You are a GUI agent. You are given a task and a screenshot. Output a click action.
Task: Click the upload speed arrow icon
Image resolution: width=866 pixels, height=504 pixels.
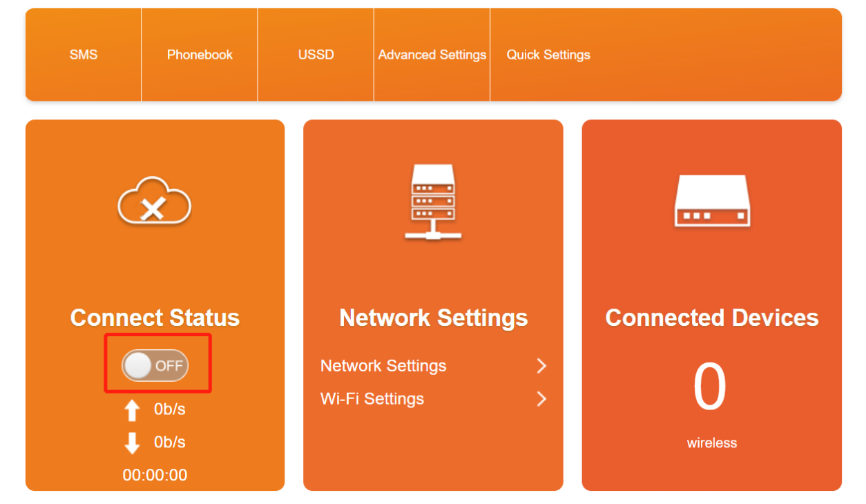(132, 411)
